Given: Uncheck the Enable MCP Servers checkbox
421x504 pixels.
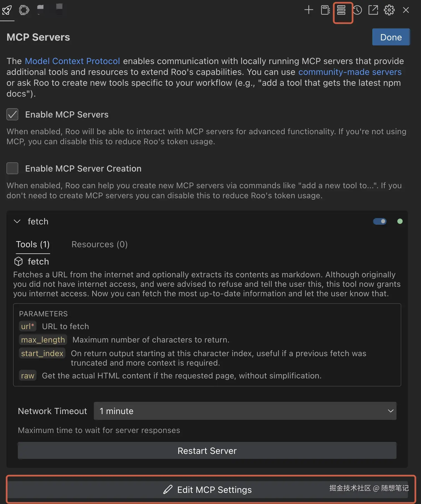Looking at the screenshot, I should (13, 114).
